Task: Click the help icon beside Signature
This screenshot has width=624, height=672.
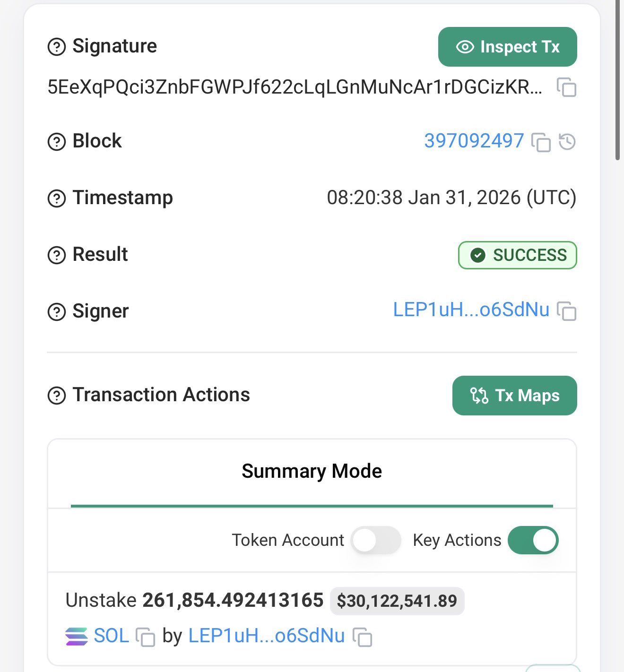Action: tap(57, 47)
